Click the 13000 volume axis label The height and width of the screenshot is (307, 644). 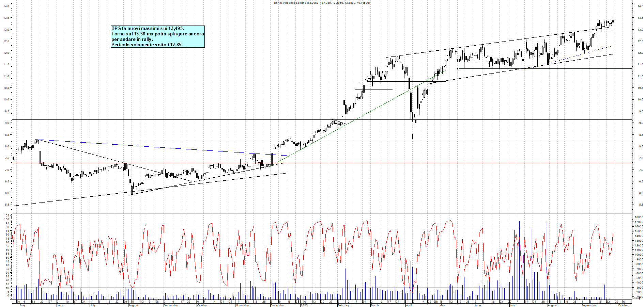coord(639,241)
